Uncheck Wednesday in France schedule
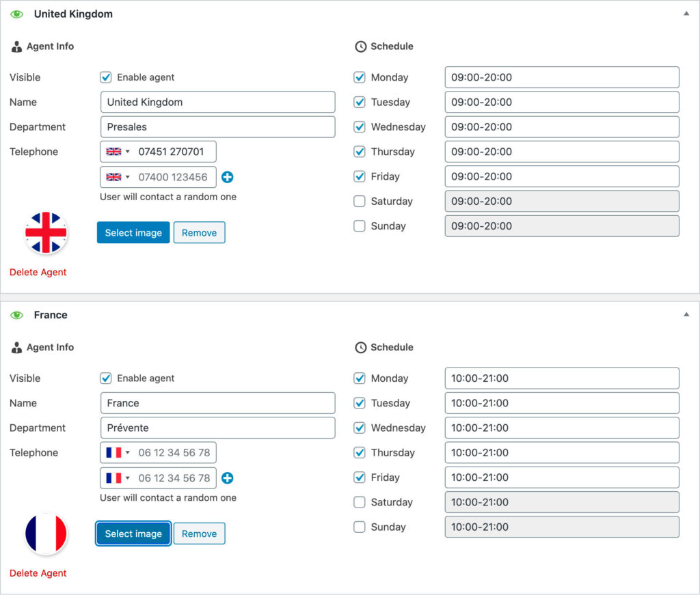The height and width of the screenshot is (595, 700). (x=360, y=428)
